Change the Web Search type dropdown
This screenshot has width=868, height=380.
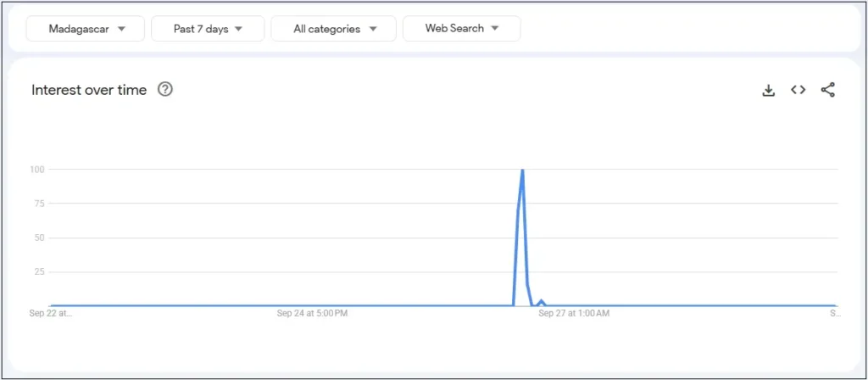[461, 29]
